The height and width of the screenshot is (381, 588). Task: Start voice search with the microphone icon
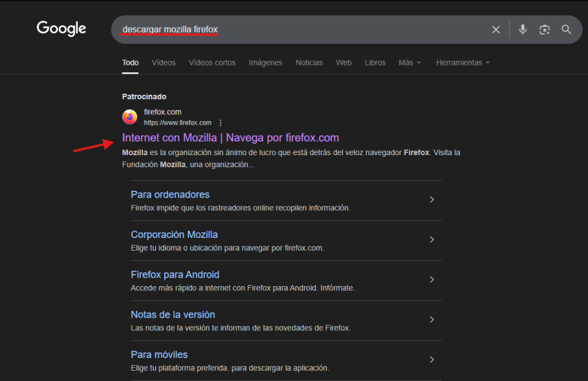[x=523, y=30]
